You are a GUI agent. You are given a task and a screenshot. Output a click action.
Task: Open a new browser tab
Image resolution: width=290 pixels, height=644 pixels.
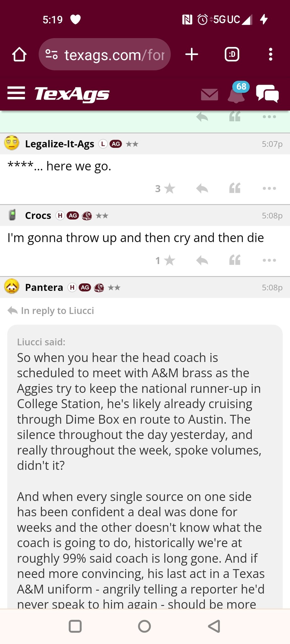click(192, 55)
